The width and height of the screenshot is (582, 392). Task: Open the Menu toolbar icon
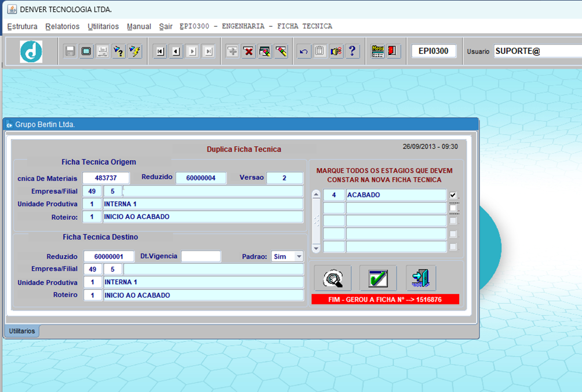(x=377, y=51)
